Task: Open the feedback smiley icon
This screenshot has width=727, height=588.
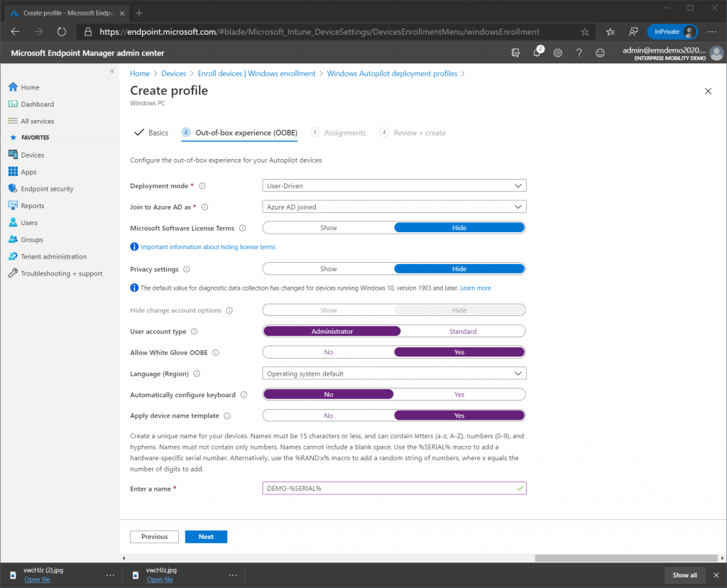Action: click(x=600, y=53)
